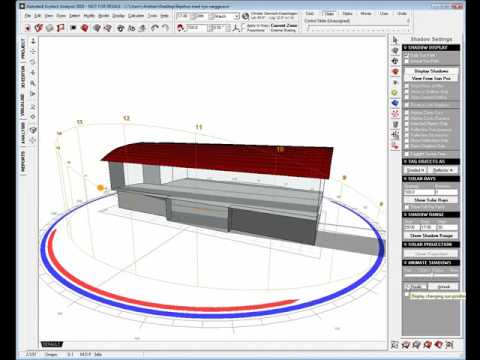Click the last icon in bottom-right row
Viewport: 480px width, 360px height.
coord(450,344)
